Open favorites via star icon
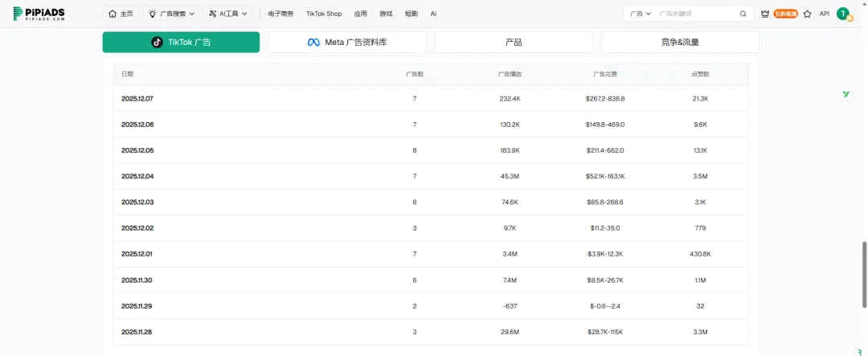Viewport: 868px width, 356px height. [x=807, y=14]
